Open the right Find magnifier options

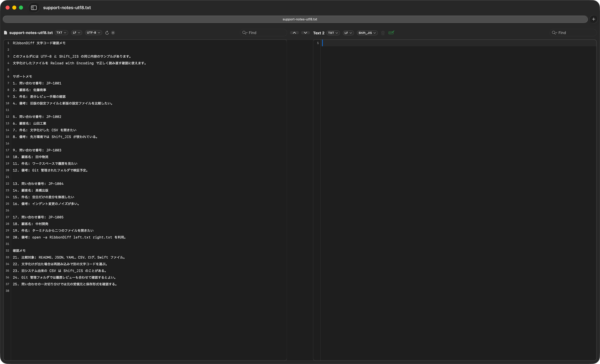[555, 33]
